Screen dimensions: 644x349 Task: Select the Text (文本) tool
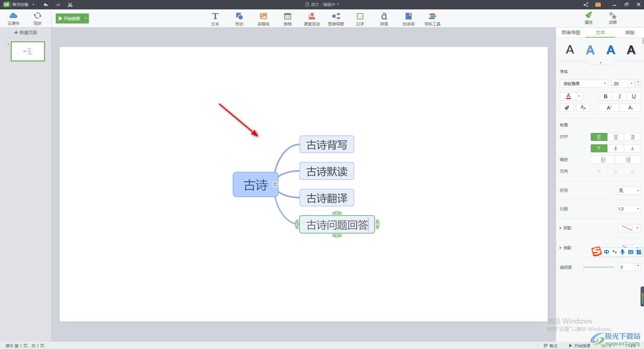coord(215,19)
